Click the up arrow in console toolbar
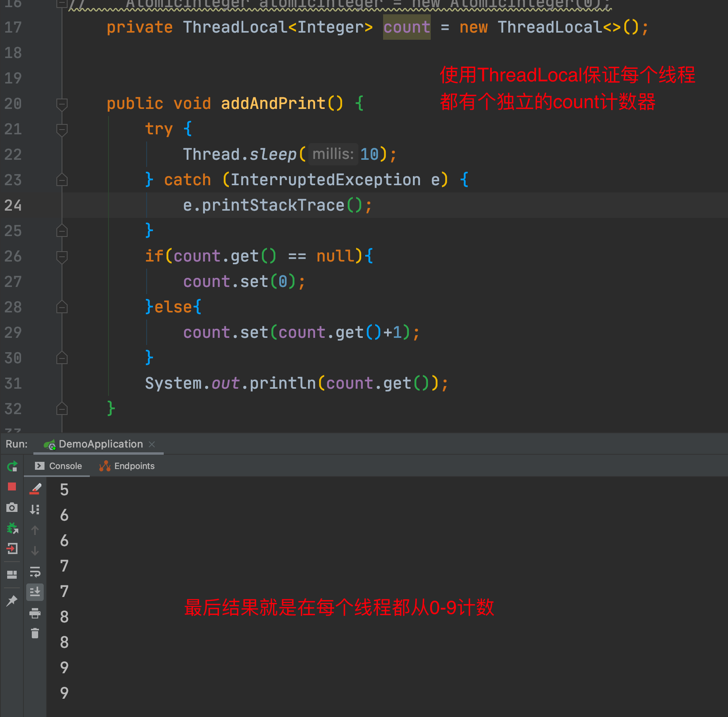The width and height of the screenshot is (728, 717). (x=35, y=530)
